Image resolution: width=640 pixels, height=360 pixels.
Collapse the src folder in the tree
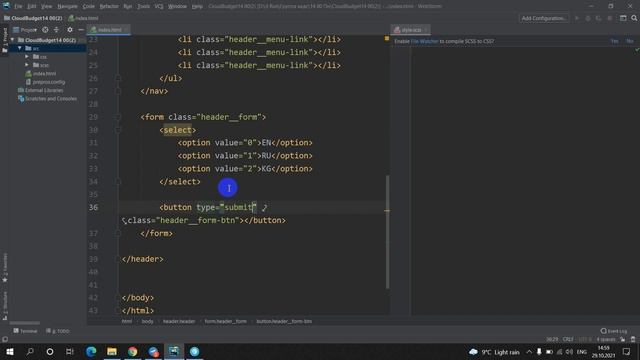[20, 48]
